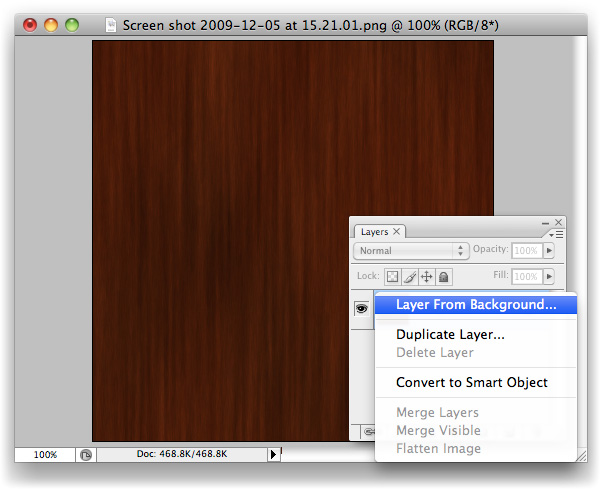Choose Convert to Smart Object

(471, 382)
